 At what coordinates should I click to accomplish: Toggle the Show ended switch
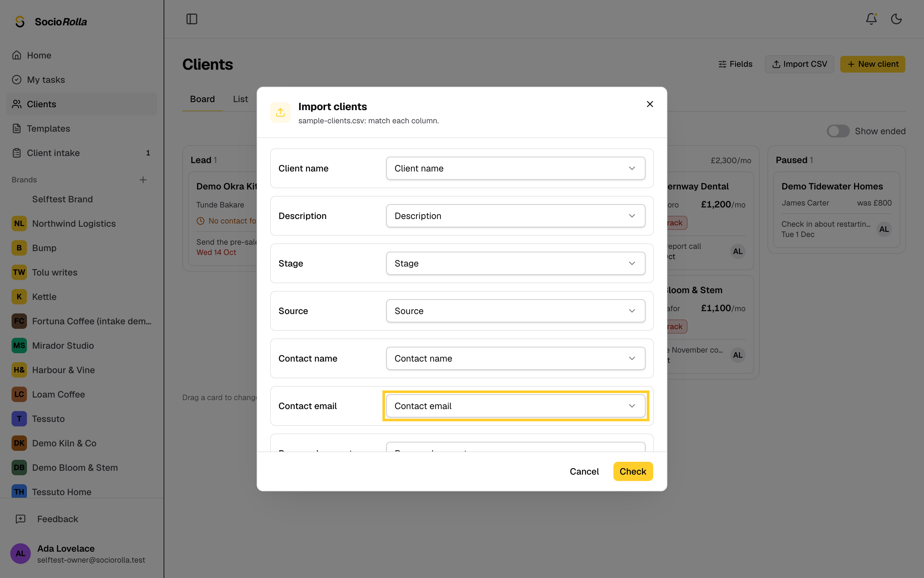click(838, 131)
